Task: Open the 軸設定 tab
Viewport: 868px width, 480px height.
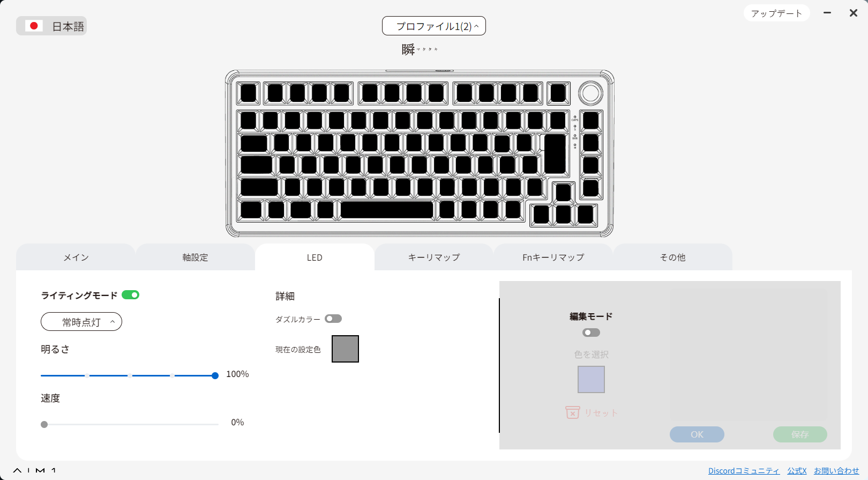Action: coord(195,257)
